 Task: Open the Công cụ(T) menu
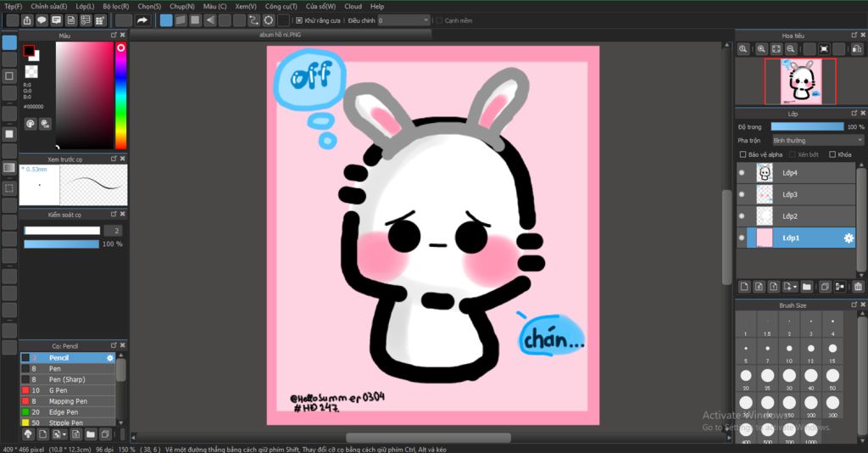click(281, 7)
